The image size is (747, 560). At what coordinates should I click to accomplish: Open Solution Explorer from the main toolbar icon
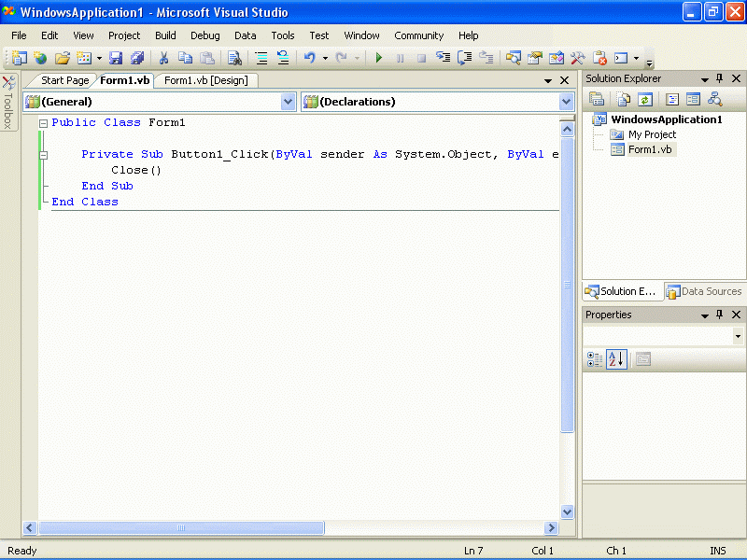pyautogui.click(x=513, y=58)
